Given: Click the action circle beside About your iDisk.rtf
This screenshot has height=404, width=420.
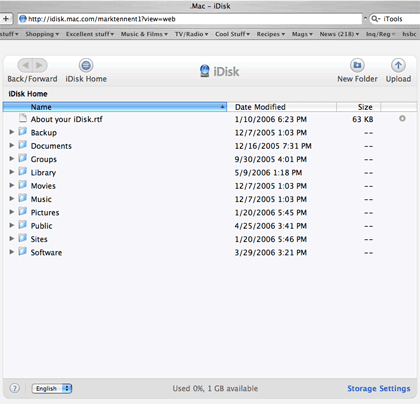Looking at the screenshot, I should click(402, 118).
